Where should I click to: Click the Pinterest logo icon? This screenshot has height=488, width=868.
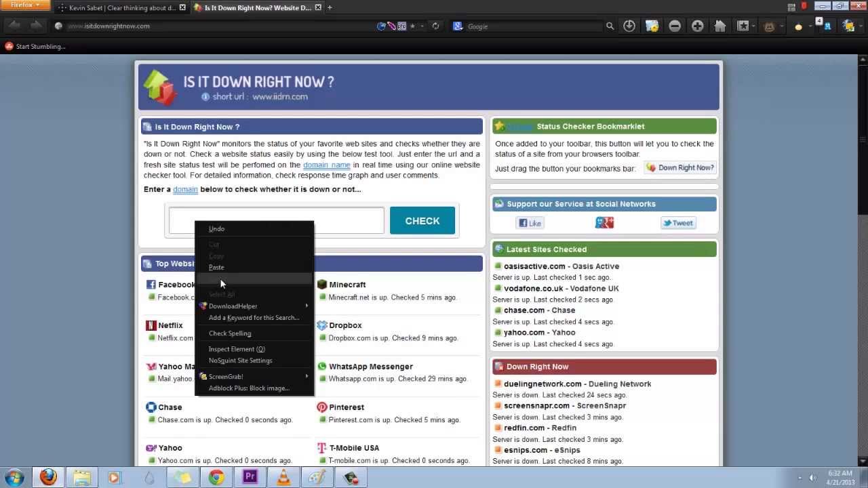click(321, 407)
